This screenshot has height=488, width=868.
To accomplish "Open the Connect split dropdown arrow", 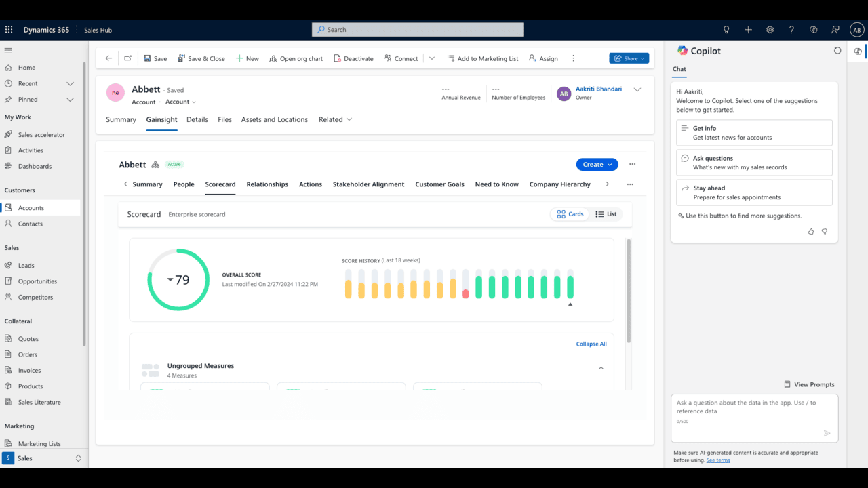I will point(432,58).
